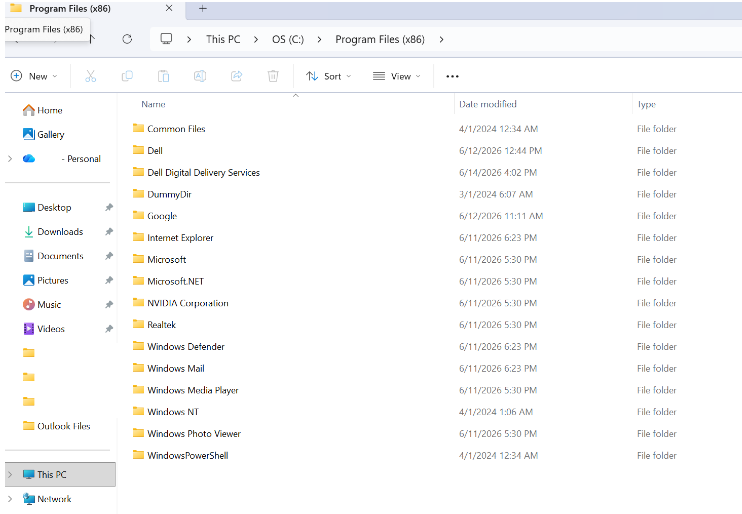This screenshot has width=742, height=514.
Task: Open Desktop quick access folder
Action: click(x=47, y=207)
